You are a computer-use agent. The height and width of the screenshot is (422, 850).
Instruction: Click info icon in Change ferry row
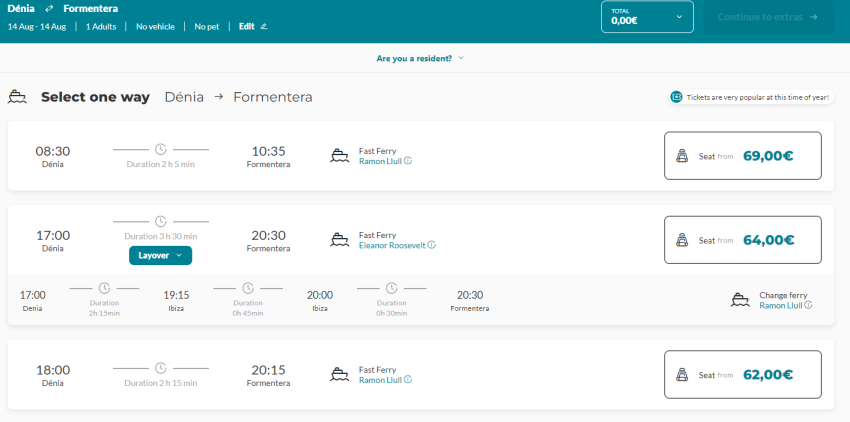click(808, 306)
